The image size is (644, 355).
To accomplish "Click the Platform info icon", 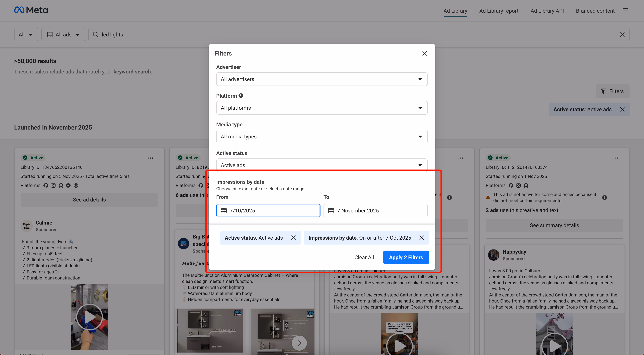I will (241, 96).
